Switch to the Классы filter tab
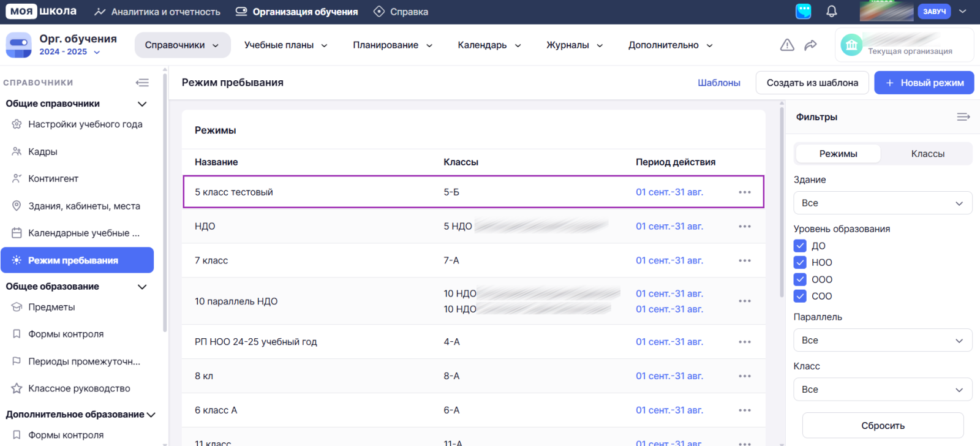Viewport: 980px width, 446px height. tap(927, 154)
